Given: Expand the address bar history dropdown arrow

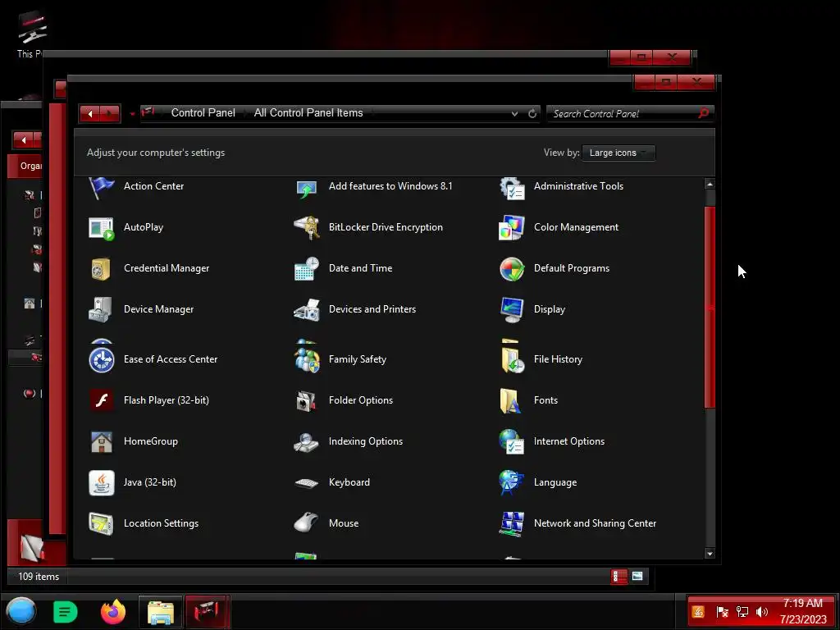Looking at the screenshot, I should pos(514,113).
